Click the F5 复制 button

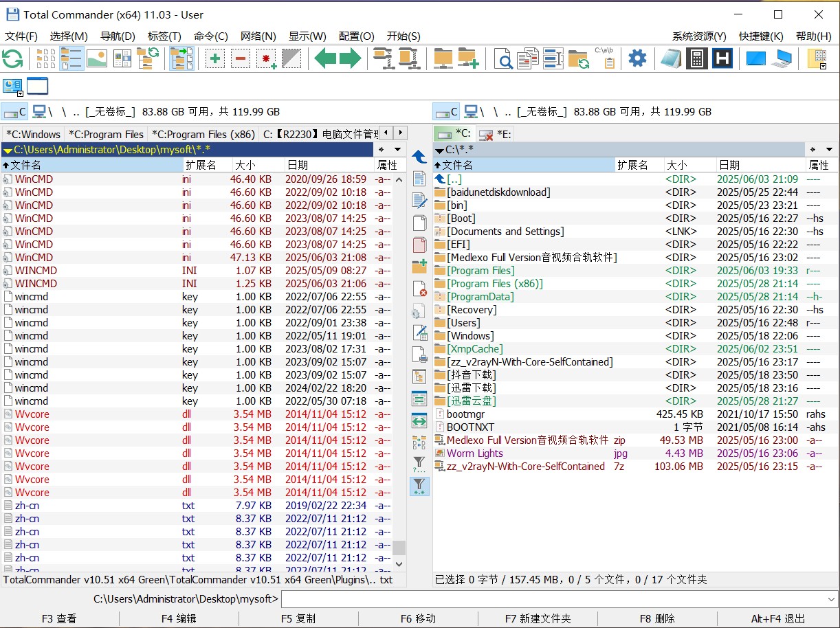point(298,618)
